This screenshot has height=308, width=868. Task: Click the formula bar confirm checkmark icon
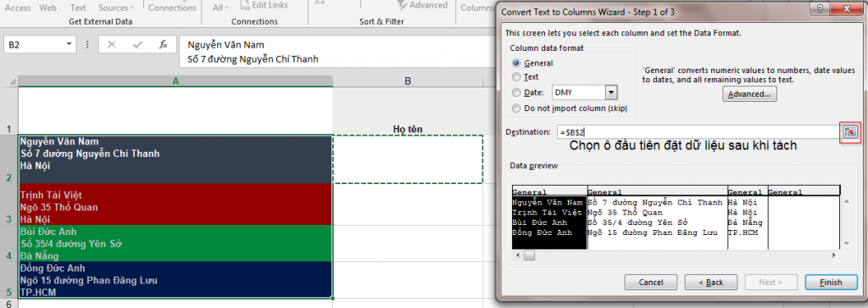pyautogui.click(x=137, y=45)
